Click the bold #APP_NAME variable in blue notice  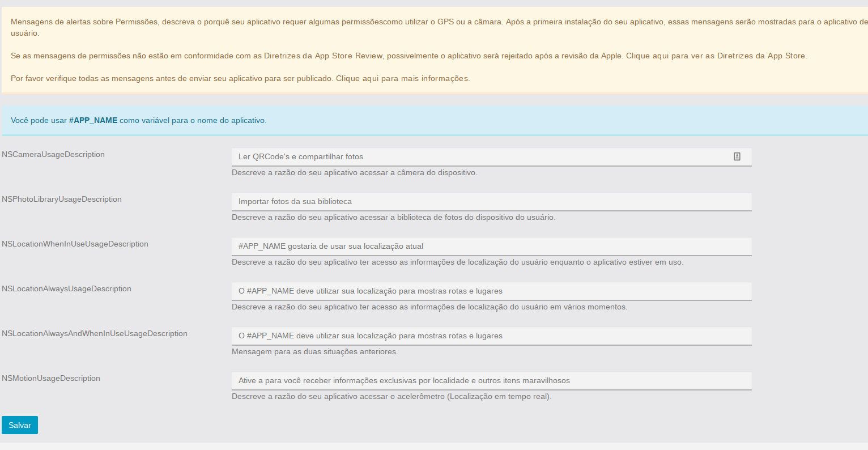pos(93,120)
